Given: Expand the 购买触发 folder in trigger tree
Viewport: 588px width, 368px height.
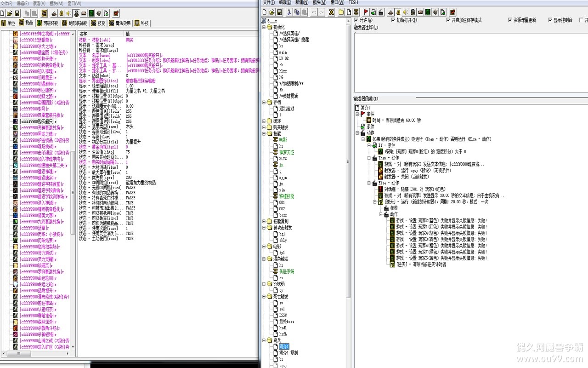Looking at the screenshot, I should 264,127.
